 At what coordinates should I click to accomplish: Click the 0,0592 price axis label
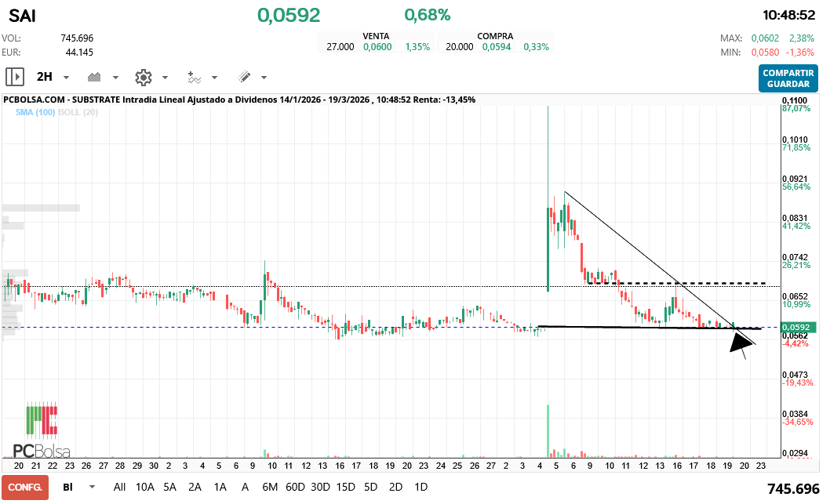799,327
